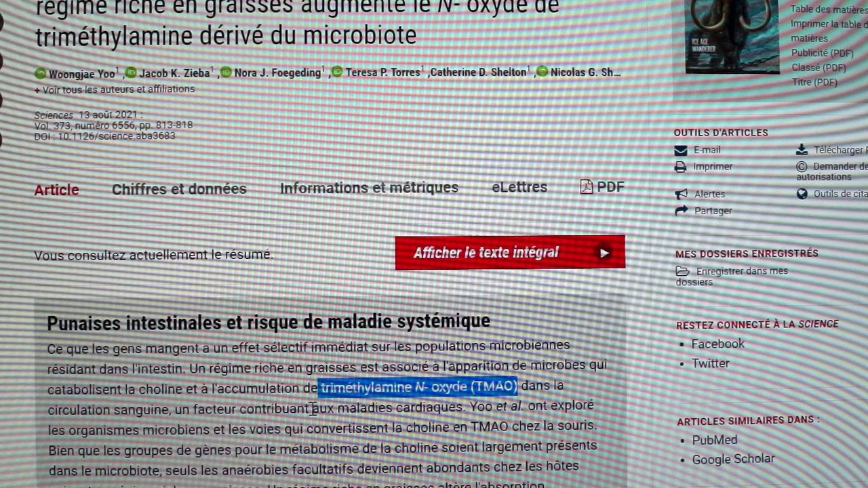The image size is (868, 488).
Task: Click the Vol. 373, numéro 6556 citation text
Action: pyautogui.click(x=114, y=125)
